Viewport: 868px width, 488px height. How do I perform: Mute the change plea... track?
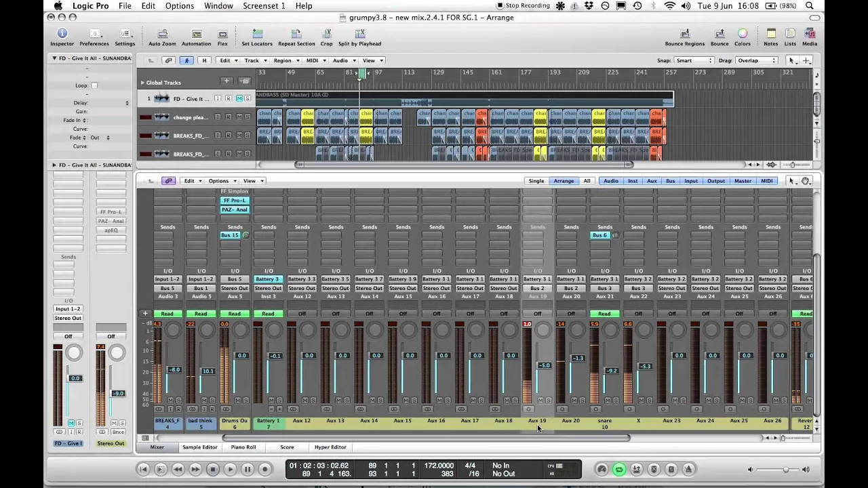pos(239,117)
